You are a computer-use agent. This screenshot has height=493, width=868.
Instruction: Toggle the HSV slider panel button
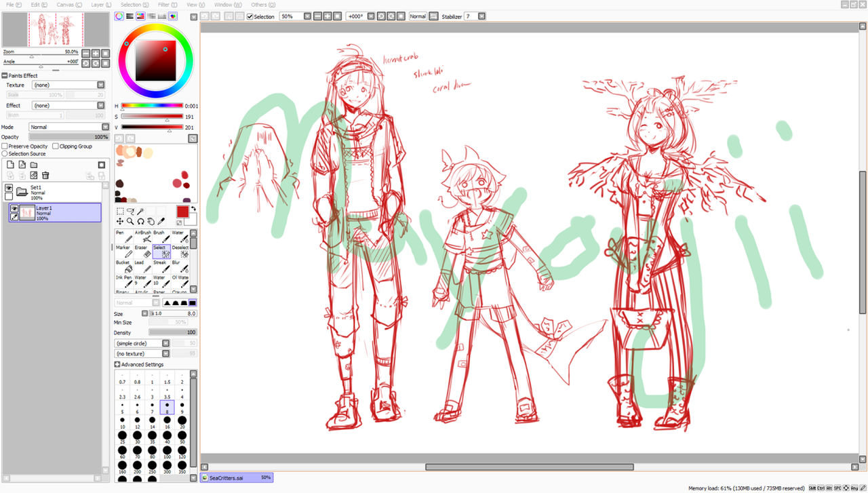(x=140, y=16)
